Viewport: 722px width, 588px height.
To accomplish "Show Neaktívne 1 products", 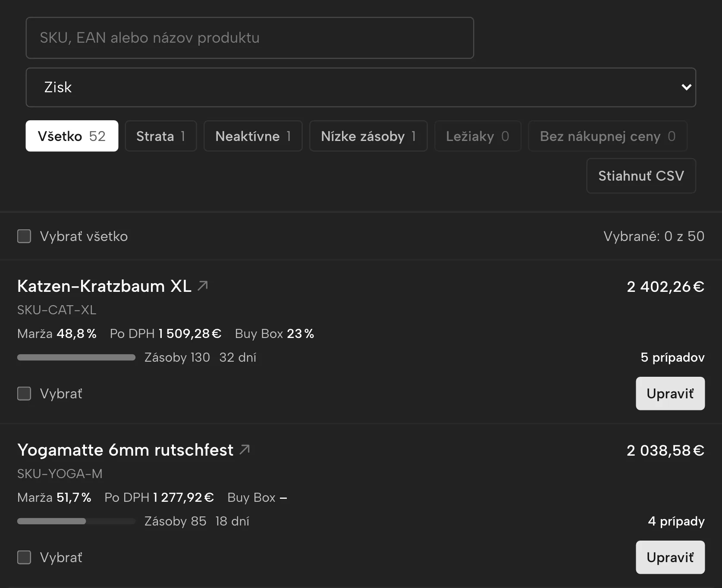I will 253,136.
